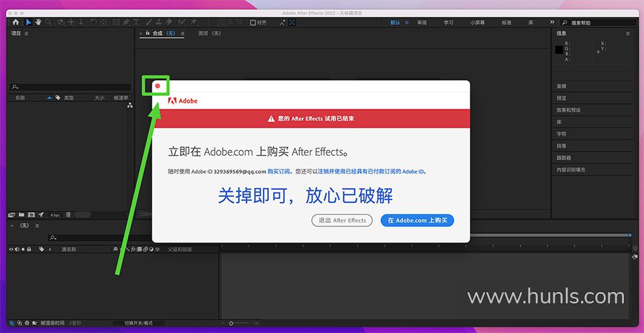Screen dimensions: 644x333
Task: Open the project flowchart view icon
Action: [x=129, y=105]
